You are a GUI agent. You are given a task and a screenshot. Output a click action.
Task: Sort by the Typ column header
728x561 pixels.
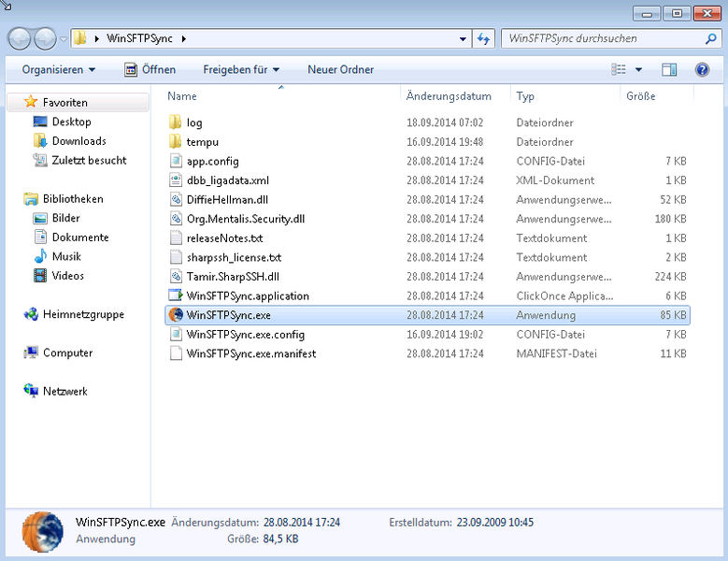point(565,96)
